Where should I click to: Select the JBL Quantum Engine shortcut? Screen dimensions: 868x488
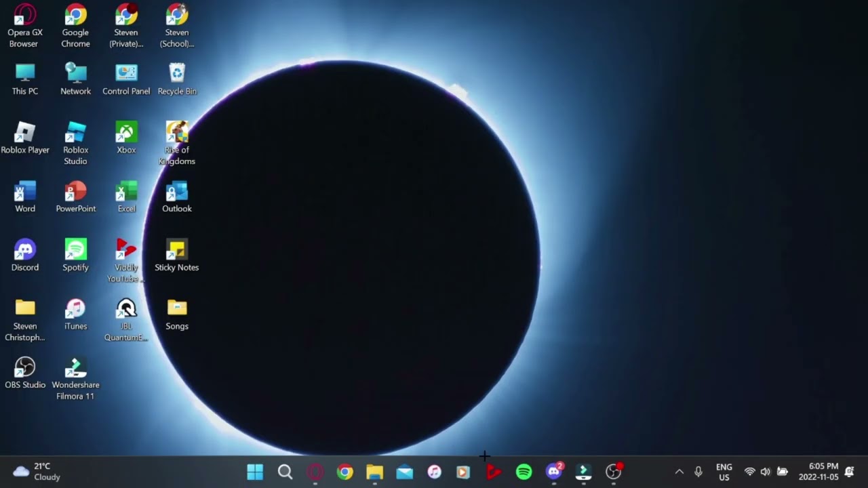pos(126,320)
